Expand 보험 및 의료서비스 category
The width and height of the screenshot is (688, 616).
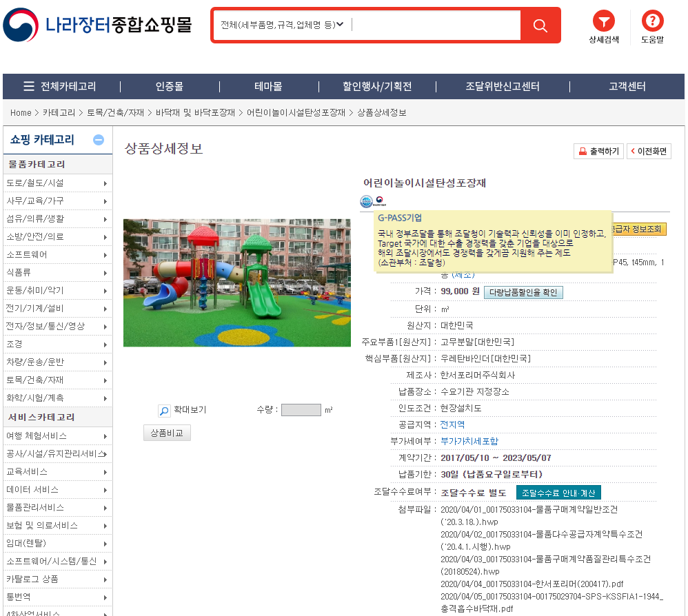tap(57, 526)
